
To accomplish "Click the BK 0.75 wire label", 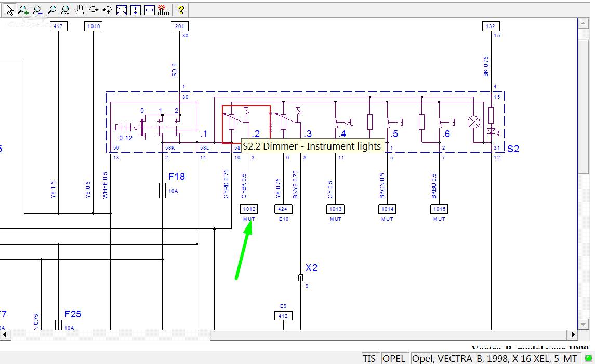I will (486, 67).
